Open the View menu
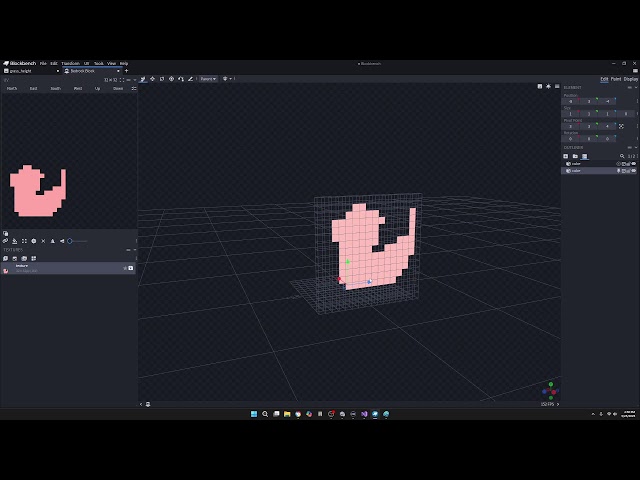The width and height of the screenshot is (640, 480). click(x=111, y=64)
